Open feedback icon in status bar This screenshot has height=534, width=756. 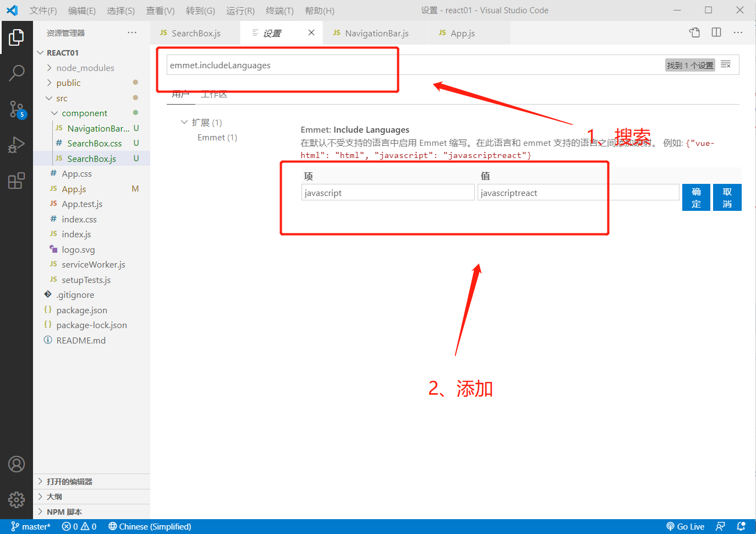[720, 526]
